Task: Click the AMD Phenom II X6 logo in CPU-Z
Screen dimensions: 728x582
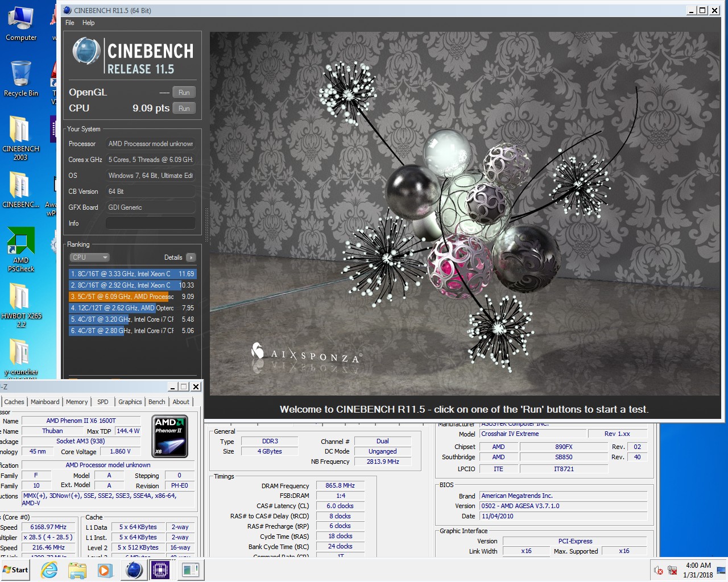Action: coord(170,436)
